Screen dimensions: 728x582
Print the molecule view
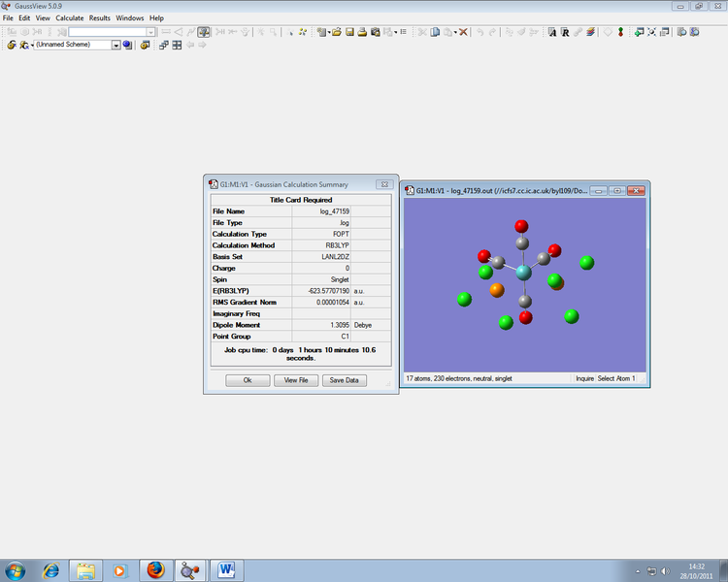362,32
